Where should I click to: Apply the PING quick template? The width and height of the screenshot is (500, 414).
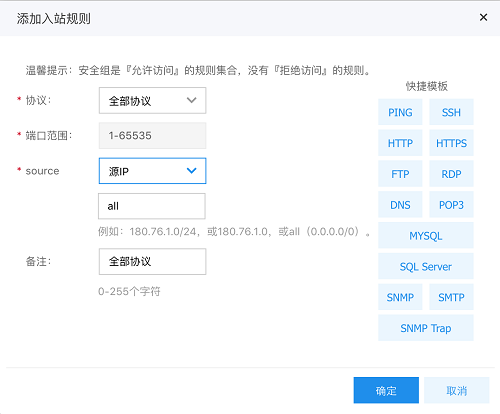(x=400, y=112)
